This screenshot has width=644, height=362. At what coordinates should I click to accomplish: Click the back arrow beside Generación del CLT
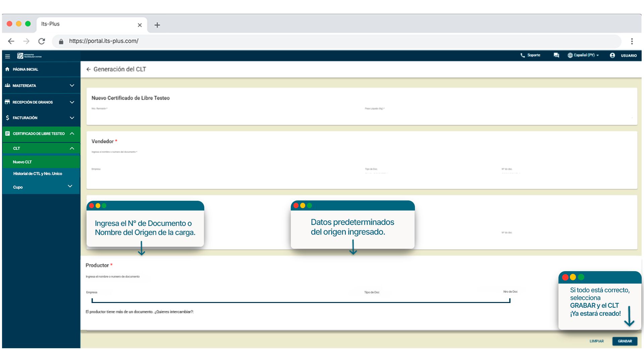click(88, 69)
